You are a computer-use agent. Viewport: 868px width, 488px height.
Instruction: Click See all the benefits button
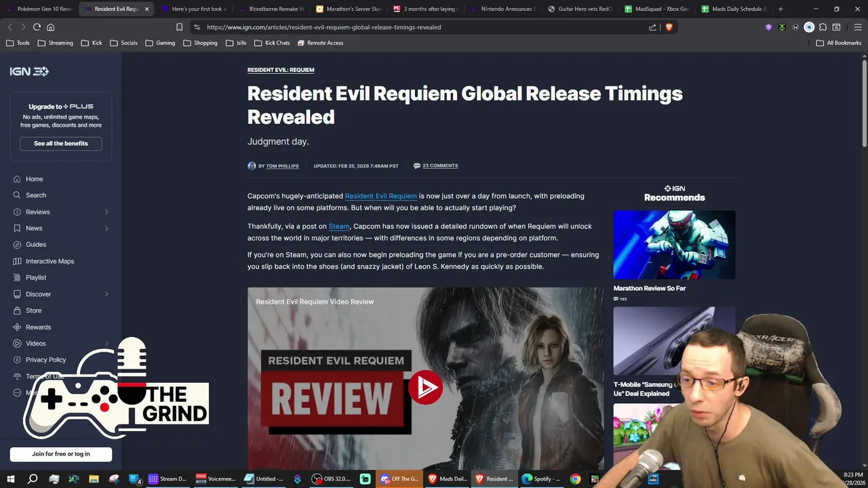(x=61, y=144)
